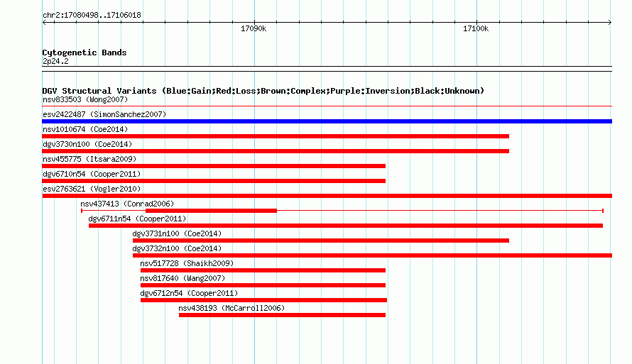Click the ruler's right end arrow

tap(610, 22)
